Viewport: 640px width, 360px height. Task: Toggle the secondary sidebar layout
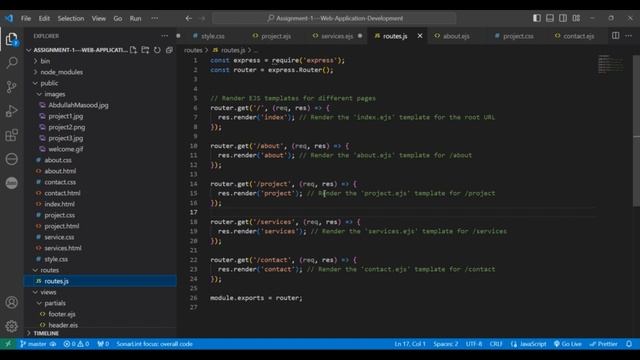563,18
